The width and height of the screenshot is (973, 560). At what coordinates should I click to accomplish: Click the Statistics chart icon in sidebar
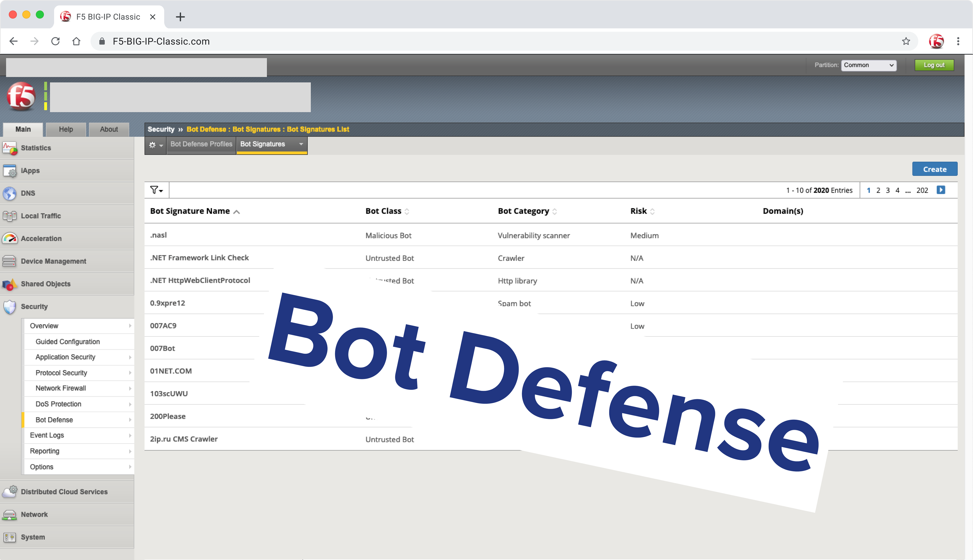click(x=10, y=148)
